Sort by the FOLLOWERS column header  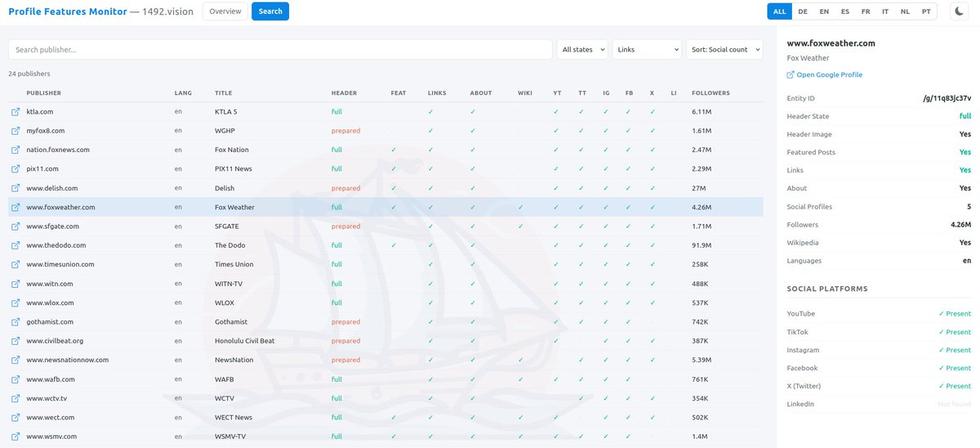(x=710, y=93)
